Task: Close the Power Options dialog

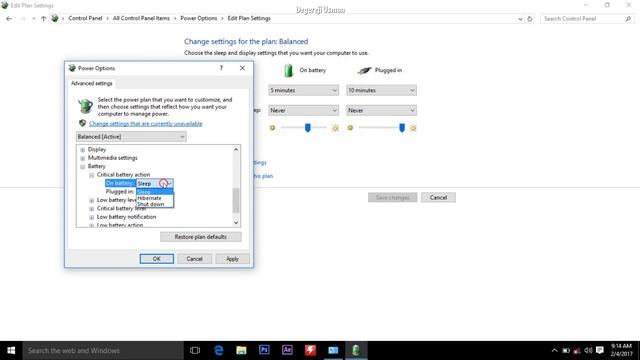Action: (242, 68)
